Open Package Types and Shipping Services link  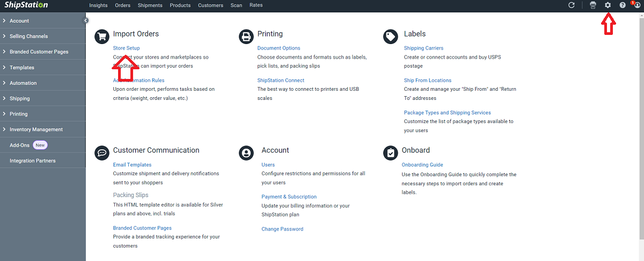pyautogui.click(x=447, y=113)
